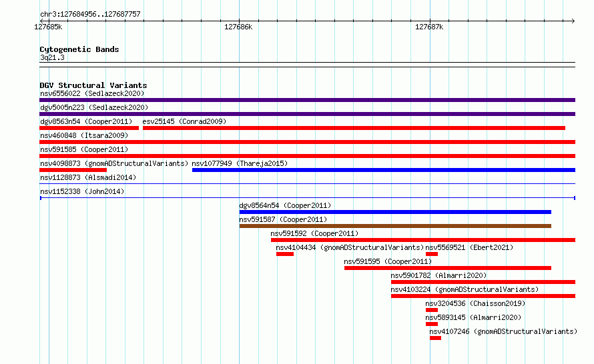Click the right arrowhead of the ruler
The width and height of the screenshot is (594, 364).
pos(573,21)
